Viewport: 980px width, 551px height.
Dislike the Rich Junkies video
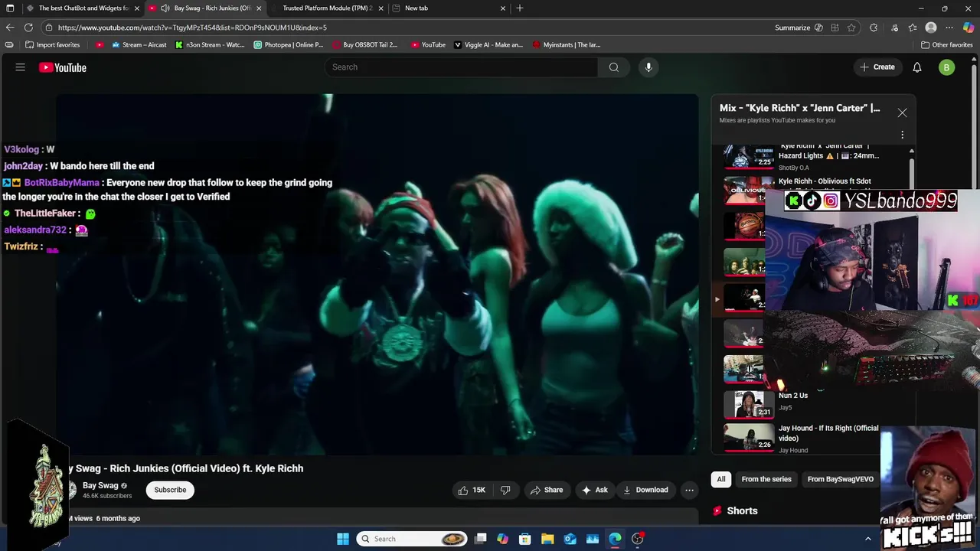coord(505,490)
